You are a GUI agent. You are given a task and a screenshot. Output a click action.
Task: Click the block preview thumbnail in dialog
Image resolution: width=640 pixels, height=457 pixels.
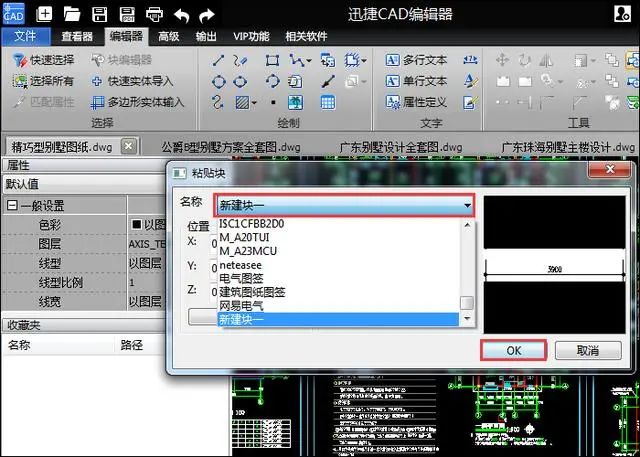pyautogui.click(x=555, y=265)
